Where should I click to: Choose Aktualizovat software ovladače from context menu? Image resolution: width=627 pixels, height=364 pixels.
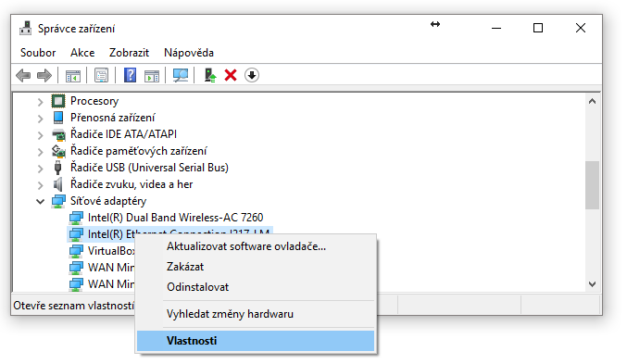click(255, 246)
